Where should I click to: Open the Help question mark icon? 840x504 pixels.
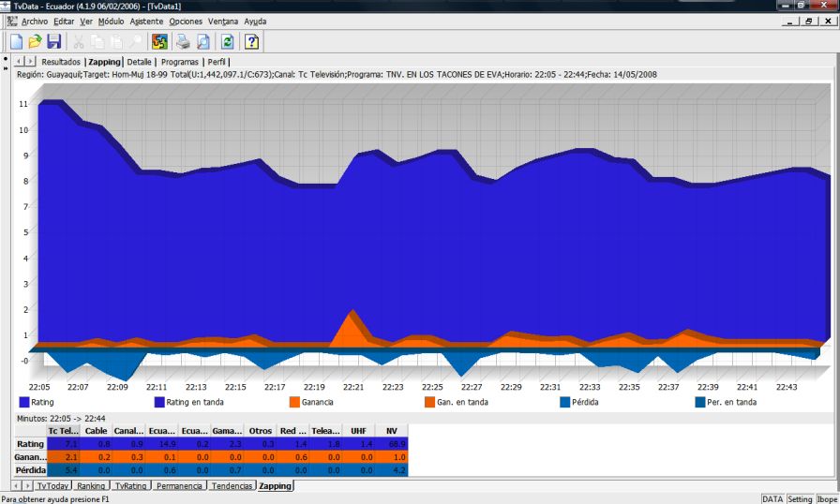click(x=251, y=42)
